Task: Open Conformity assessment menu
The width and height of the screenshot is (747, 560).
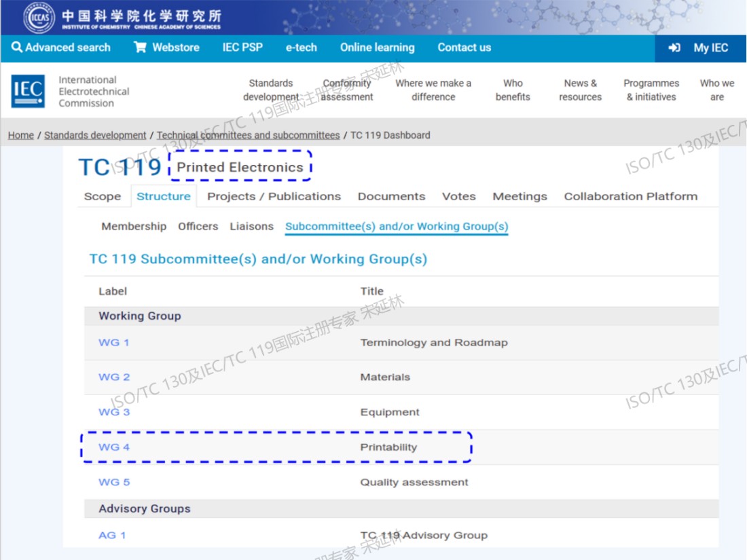Action: (x=347, y=90)
